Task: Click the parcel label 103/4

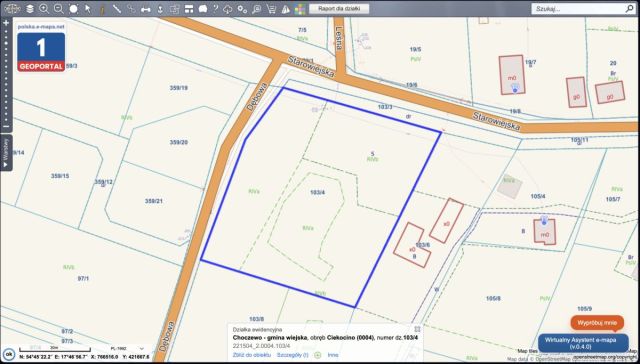Action: coord(318,192)
